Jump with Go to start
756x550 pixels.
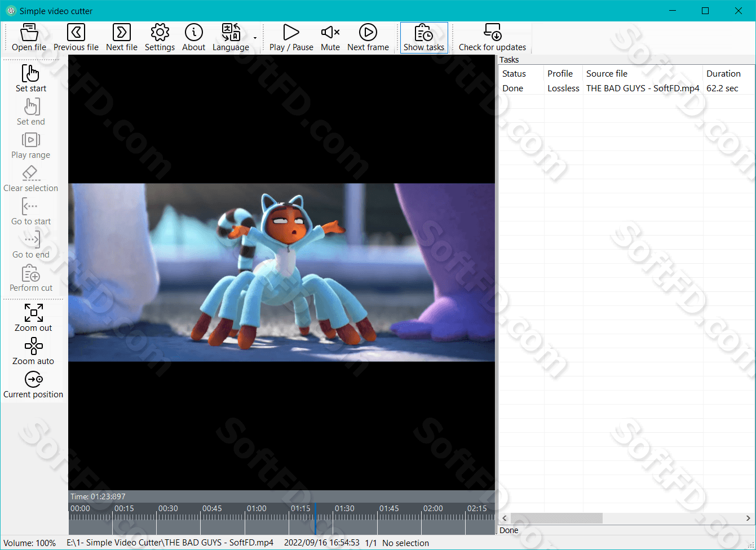[x=31, y=212]
